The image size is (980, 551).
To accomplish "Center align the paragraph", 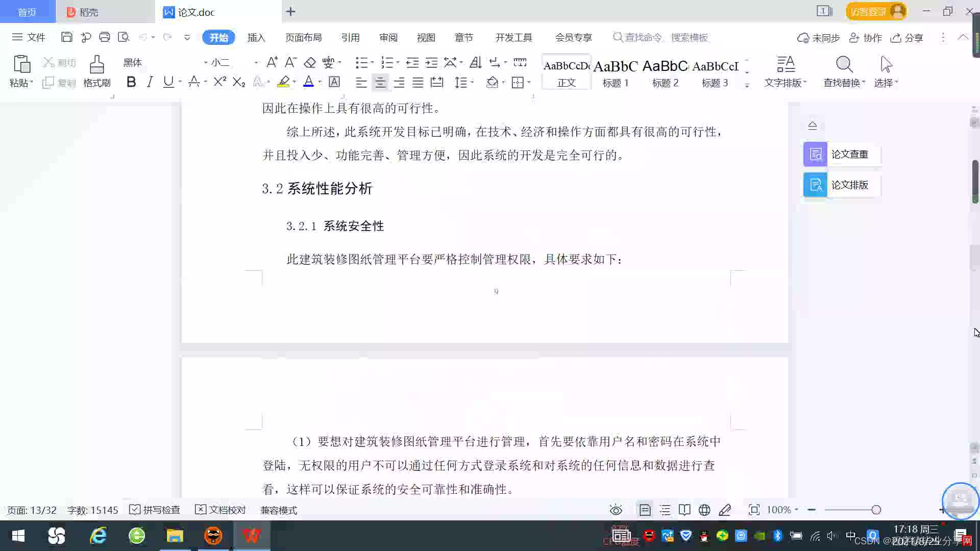I will (380, 82).
